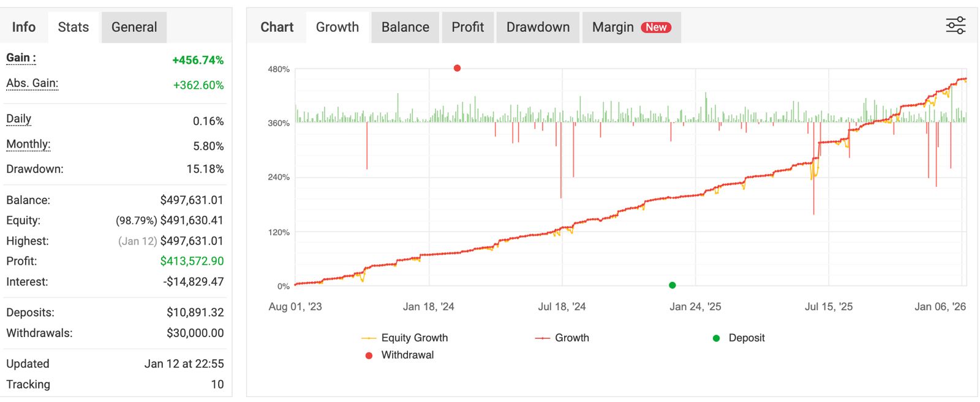Click the red withdrawal marker on chart
Screen dimensions: 980x402
click(457, 68)
